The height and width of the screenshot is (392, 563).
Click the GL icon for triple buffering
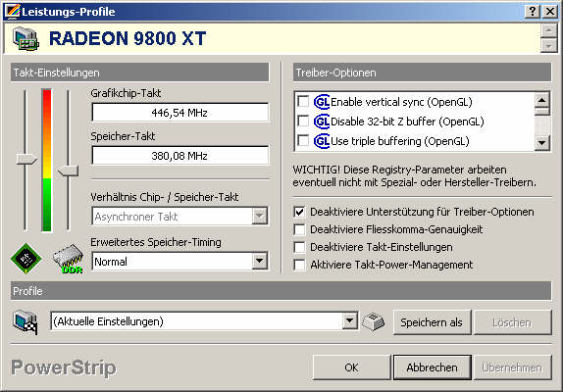coord(322,141)
